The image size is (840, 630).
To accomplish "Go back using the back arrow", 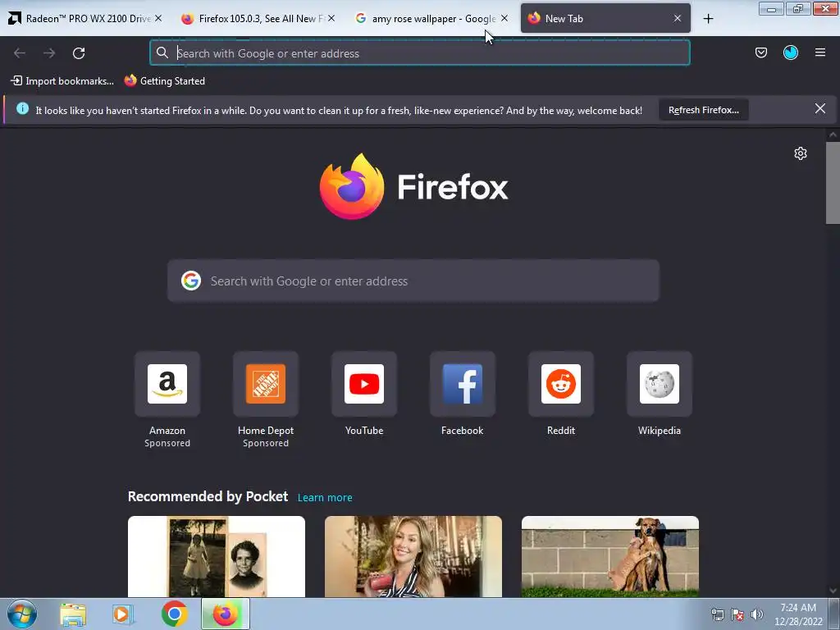I will tap(20, 53).
